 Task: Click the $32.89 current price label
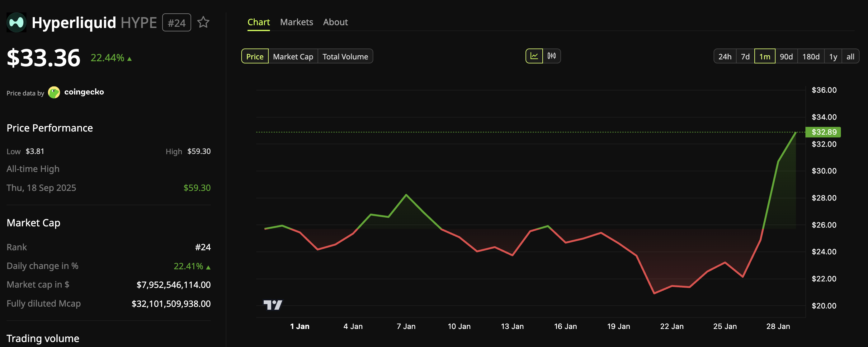click(x=823, y=132)
